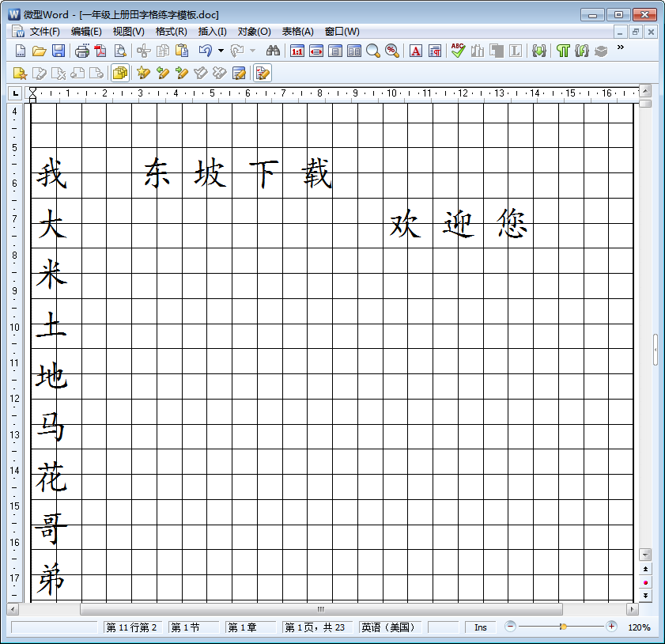665x644 pixels.
Task: Open the 格式(R) menu
Action: point(171,32)
